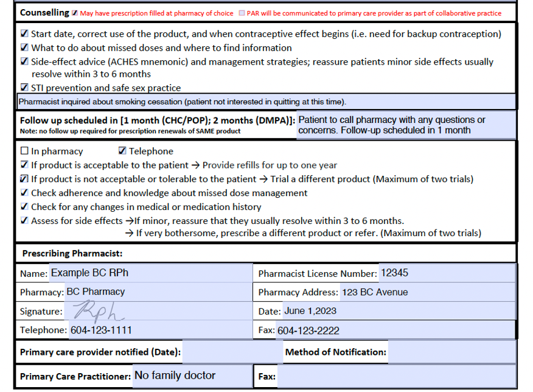
Task: Click note 'no follow up required for prescription renewals'
Action: pos(130,131)
